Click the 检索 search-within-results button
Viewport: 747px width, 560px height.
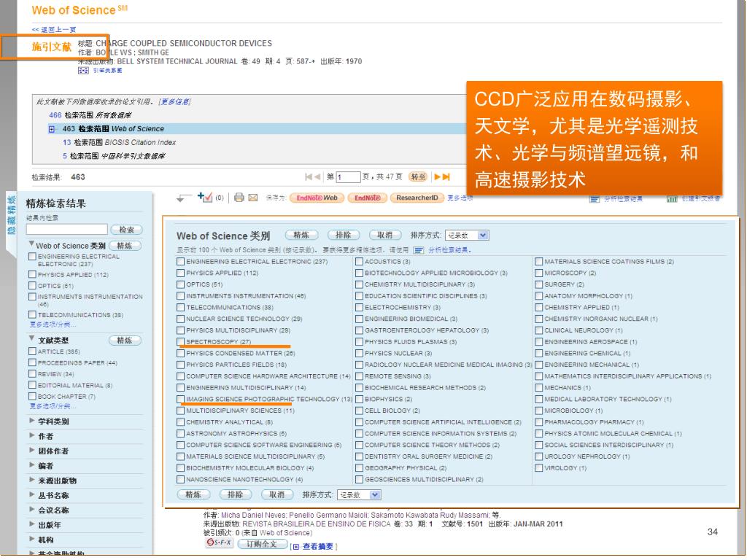pos(126,230)
